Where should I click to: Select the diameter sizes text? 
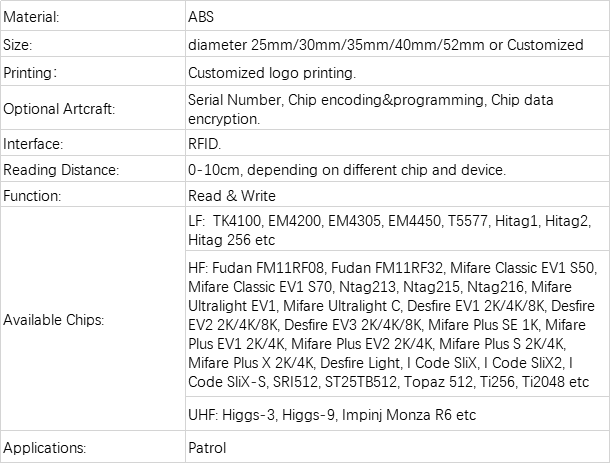(x=385, y=45)
